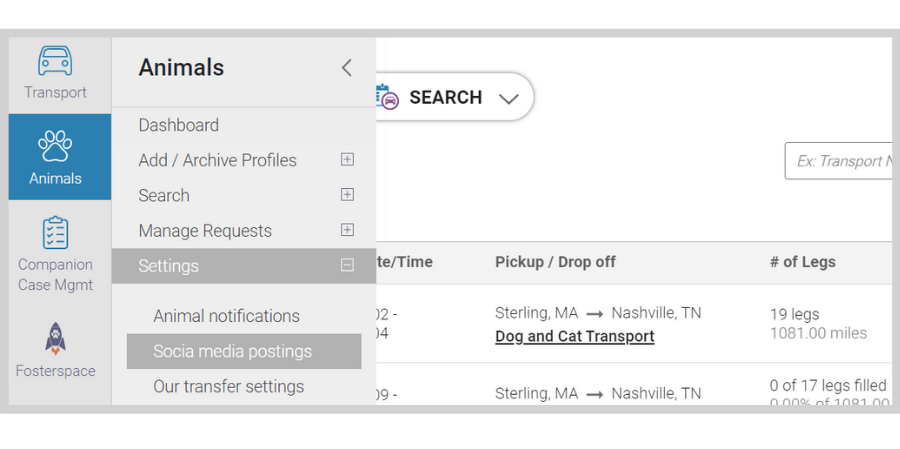Collapse the Animals panel with back arrow
Image resolution: width=900 pixels, height=449 pixels.
pos(346,68)
